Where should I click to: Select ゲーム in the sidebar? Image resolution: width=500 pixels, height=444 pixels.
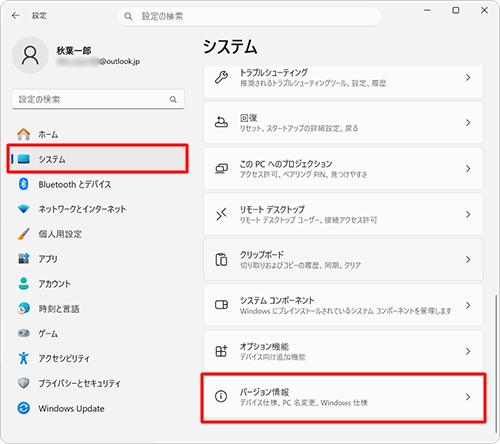tap(98, 333)
